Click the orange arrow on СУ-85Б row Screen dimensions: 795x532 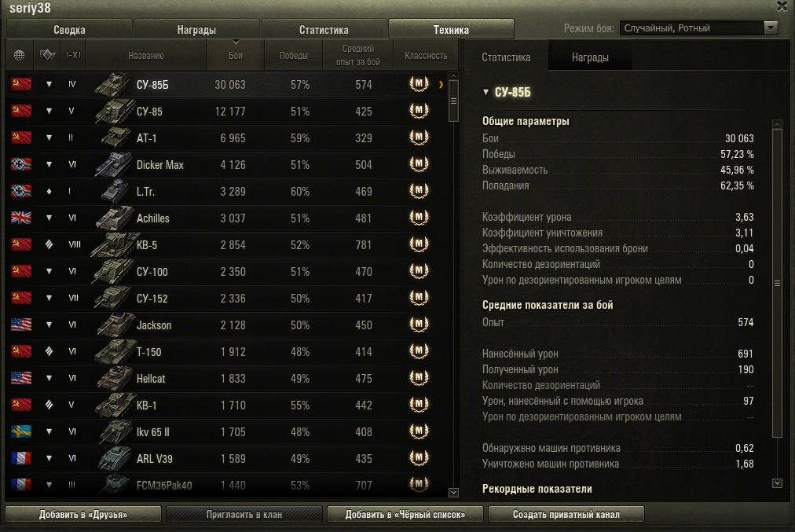pos(441,85)
